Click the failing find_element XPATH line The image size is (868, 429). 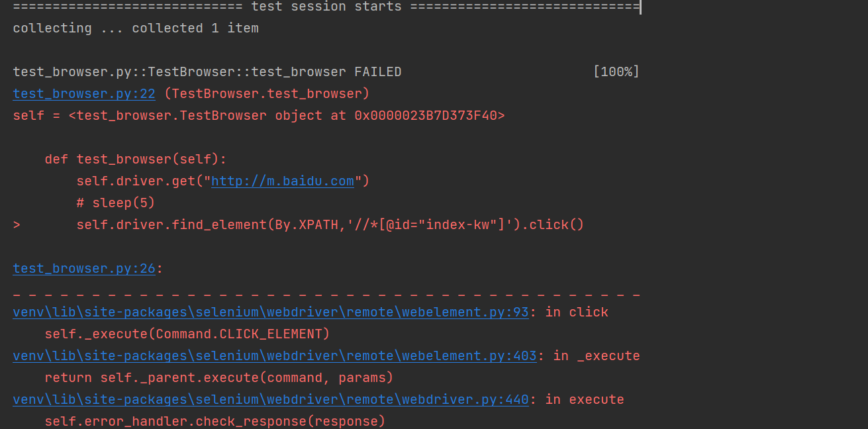tap(330, 224)
